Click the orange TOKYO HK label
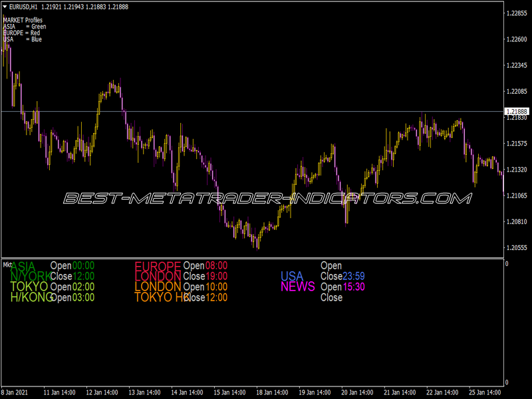This screenshot has width=532, height=399. (162, 297)
